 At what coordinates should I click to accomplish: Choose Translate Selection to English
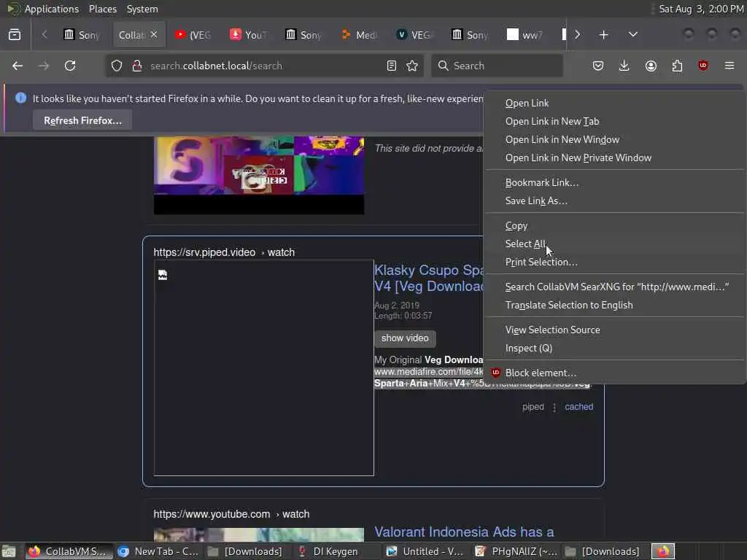[614, 305]
